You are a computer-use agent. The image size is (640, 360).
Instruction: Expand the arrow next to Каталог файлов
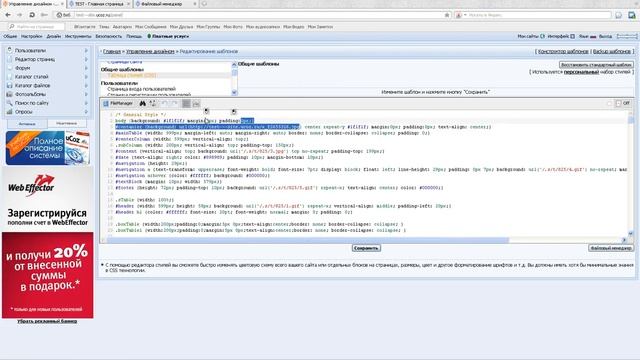[x=86, y=86]
